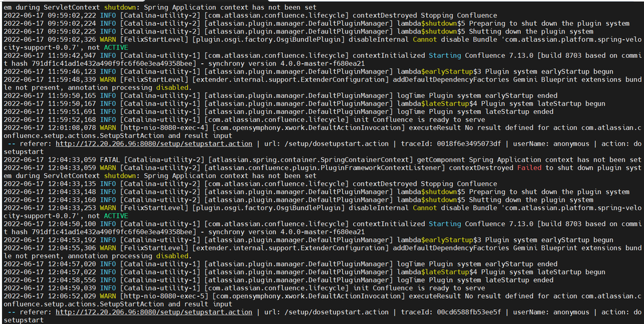Select trace ID value "00cd6588fb53ee5f"
Viewport: 644px width, 324px height.
pos(469,312)
